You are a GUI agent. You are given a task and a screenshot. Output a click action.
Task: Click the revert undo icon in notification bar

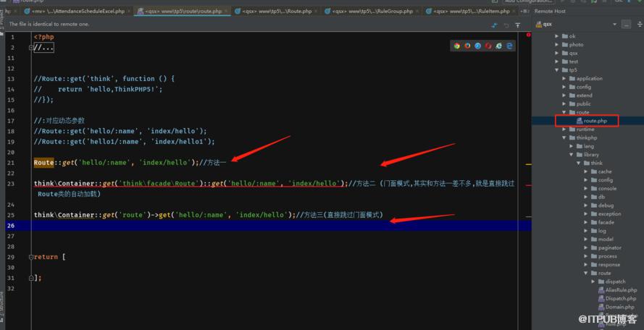pos(506,25)
